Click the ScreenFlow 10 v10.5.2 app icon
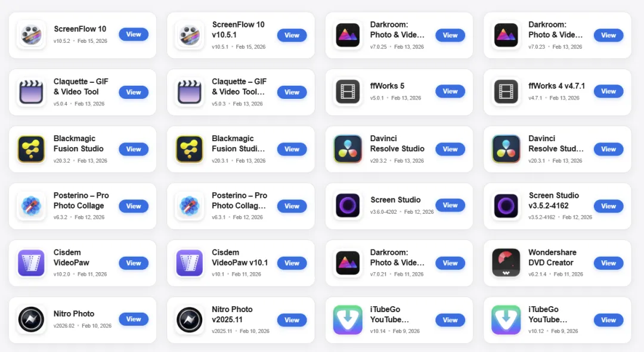The height and width of the screenshot is (352, 644). pyautogui.click(x=31, y=35)
